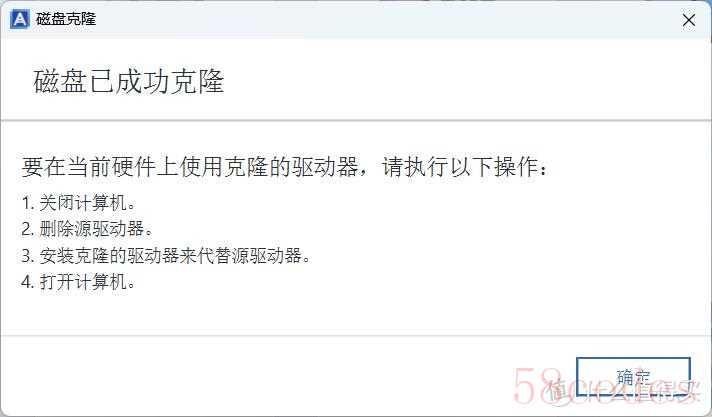Click the separator line above 确定 button
The height and width of the screenshot is (417, 712).
coord(356,336)
